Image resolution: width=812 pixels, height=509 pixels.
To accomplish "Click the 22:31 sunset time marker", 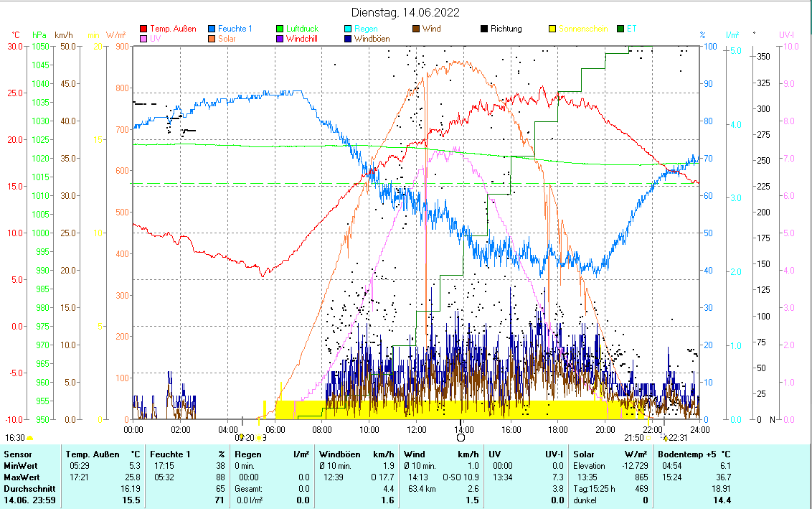I will pos(677,437).
